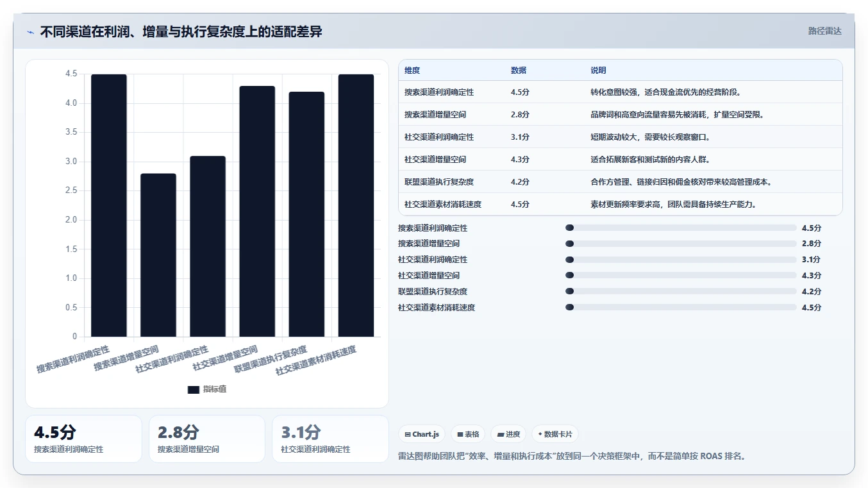Click the lightning icon beside the page title
The height and width of the screenshot is (488, 868).
pos(31,32)
